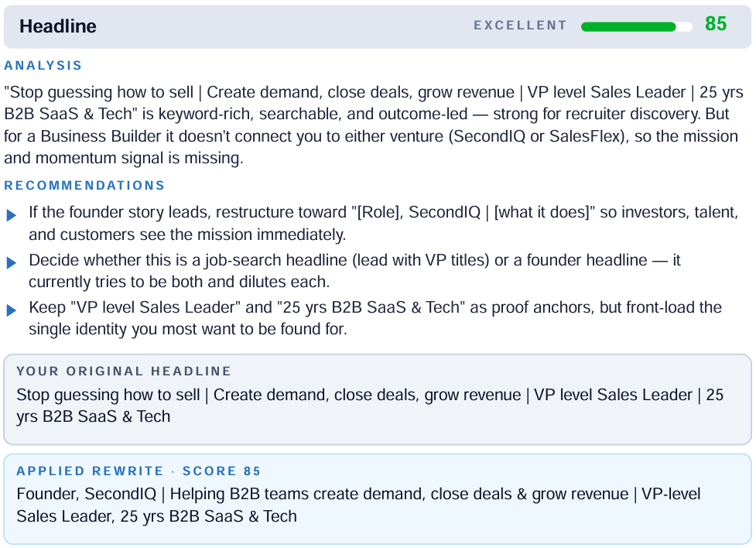Click the YOUR ORIGINAL HEADLINE label
The width and height of the screenshot is (756, 548).
(x=124, y=371)
